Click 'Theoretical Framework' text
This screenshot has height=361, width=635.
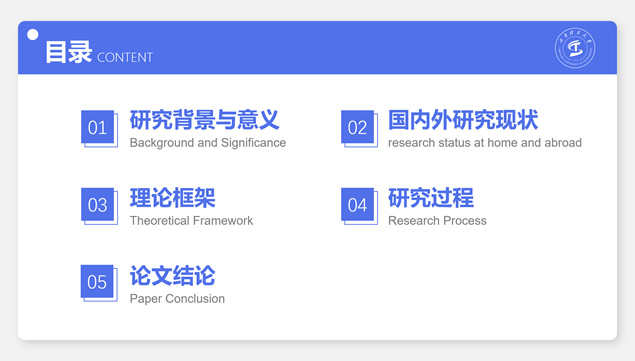[x=191, y=220]
